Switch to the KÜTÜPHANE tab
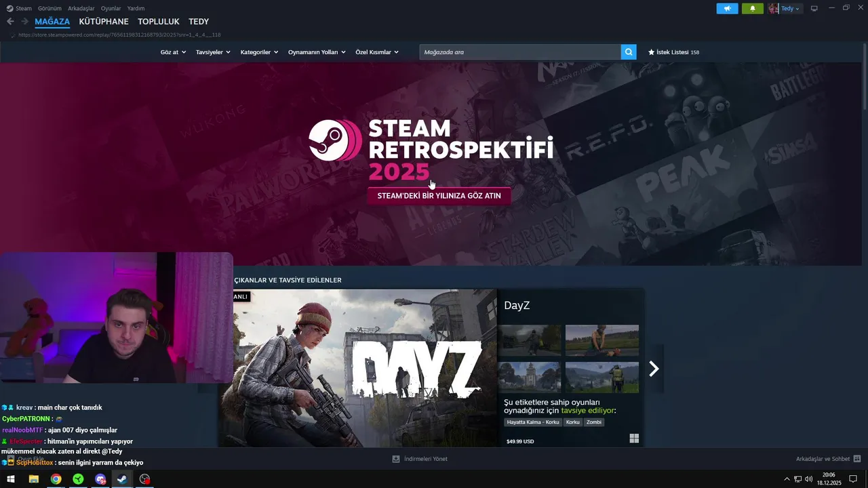868x488 pixels. point(104,22)
